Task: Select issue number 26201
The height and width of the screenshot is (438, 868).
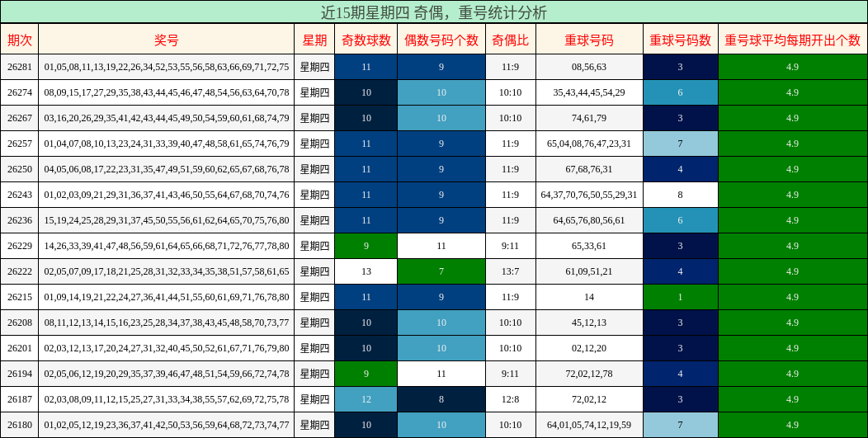Action: coord(19,348)
